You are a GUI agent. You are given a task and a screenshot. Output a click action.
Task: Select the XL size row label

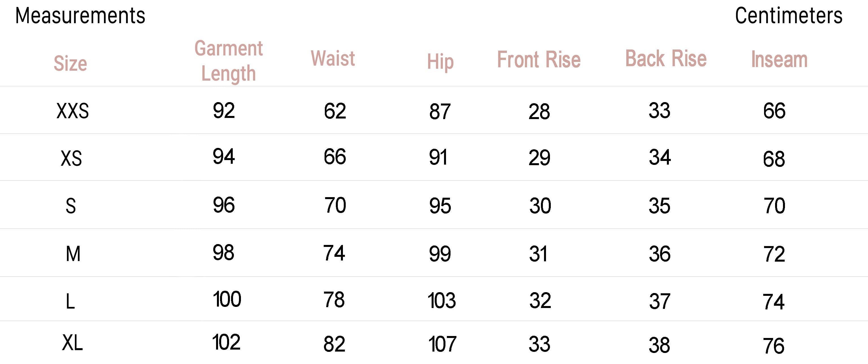[72, 343]
